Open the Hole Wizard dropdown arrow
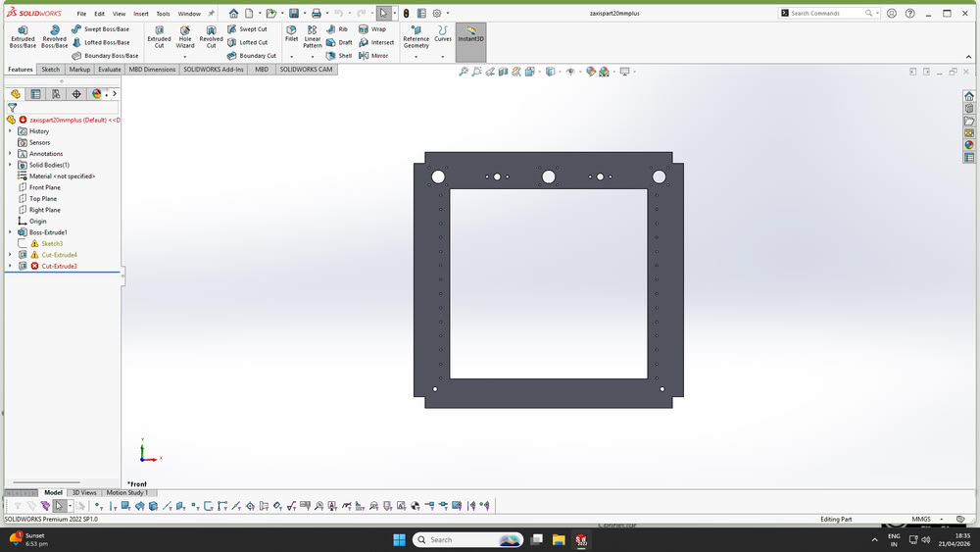Image resolution: width=980 pixels, height=552 pixels. 185,57
